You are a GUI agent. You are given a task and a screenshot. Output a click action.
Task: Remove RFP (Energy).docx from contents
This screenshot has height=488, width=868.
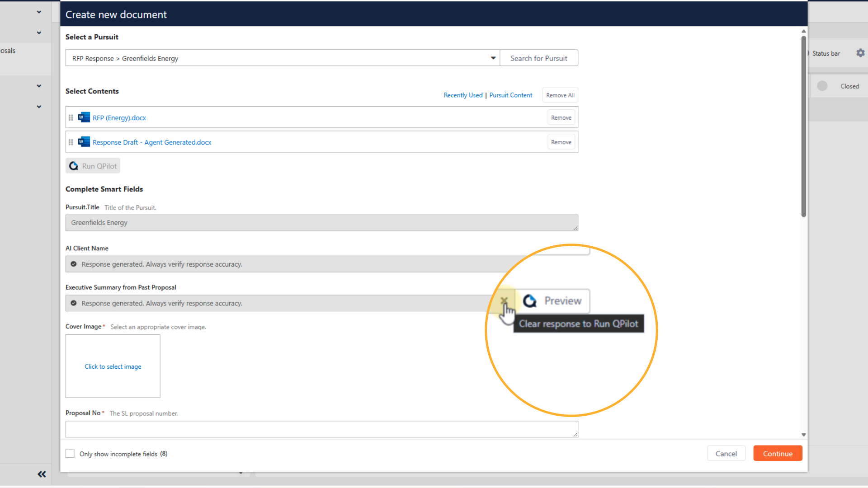click(561, 117)
